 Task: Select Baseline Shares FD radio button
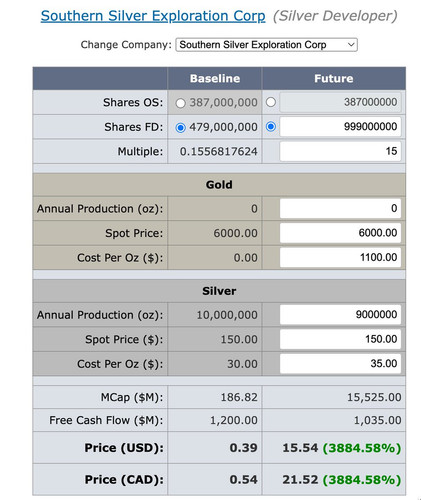click(180, 128)
